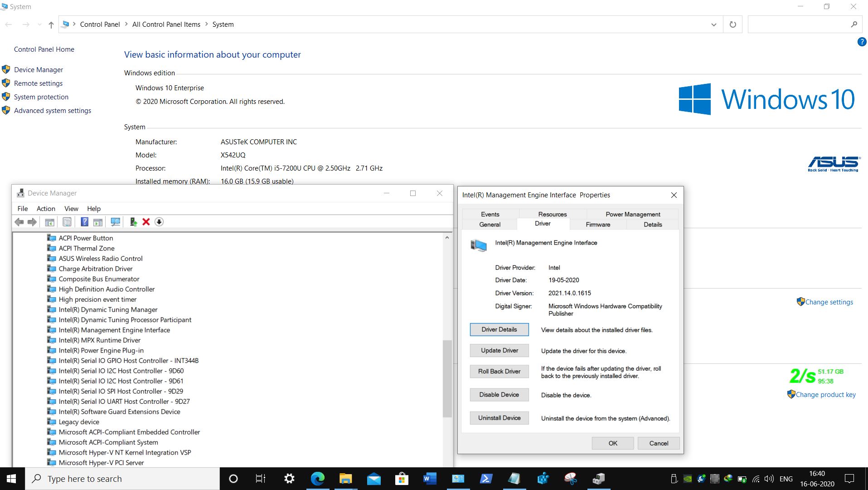Click the red X Uninstall device icon
The image size is (868, 490).
pos(146,222)
